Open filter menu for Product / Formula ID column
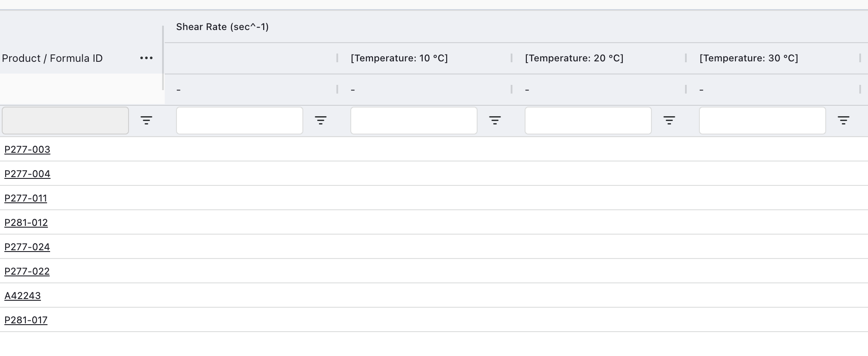The height and width of the screenshot is (356, 868). [x=146, y=121]
